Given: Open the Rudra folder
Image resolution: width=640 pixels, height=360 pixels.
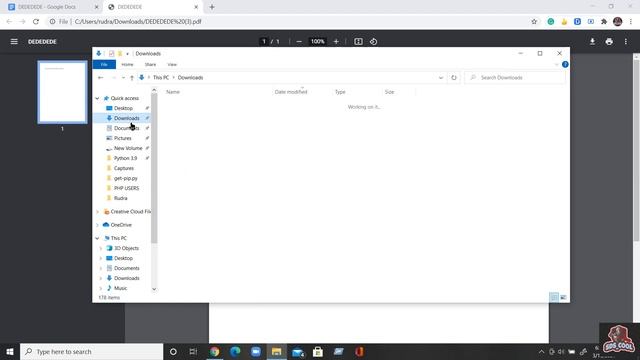Looking at the screenshot, I should click(x=122, y=198).
